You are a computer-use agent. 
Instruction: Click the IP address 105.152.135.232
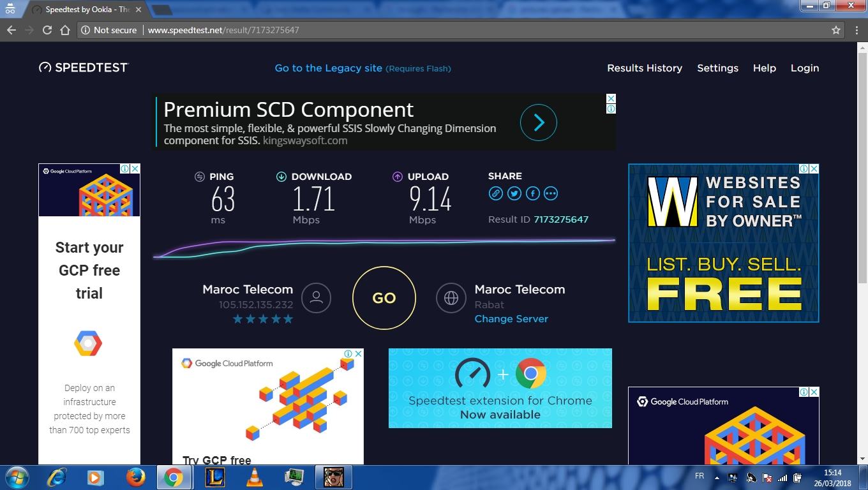256,305
